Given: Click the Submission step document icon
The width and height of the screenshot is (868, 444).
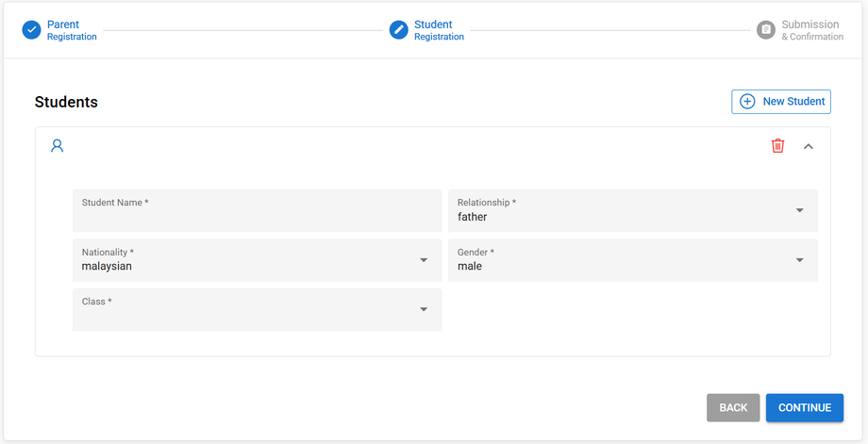Looking at the screenshot, I should tap(766, 30).
